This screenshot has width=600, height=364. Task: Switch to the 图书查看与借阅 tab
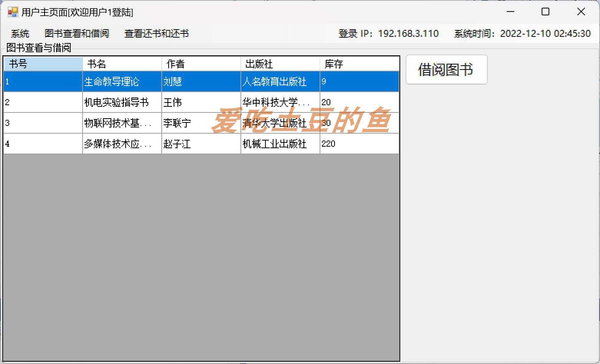click(38, 48)
